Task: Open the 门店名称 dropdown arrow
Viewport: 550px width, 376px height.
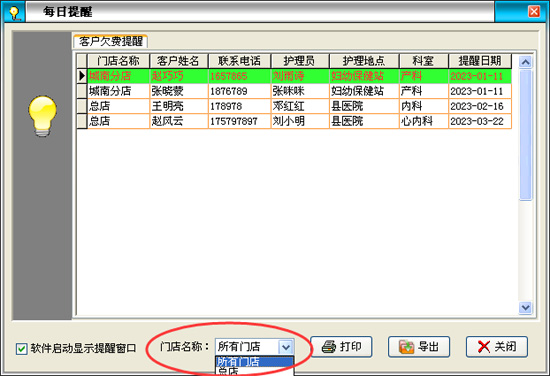Action: pos(286,347)
